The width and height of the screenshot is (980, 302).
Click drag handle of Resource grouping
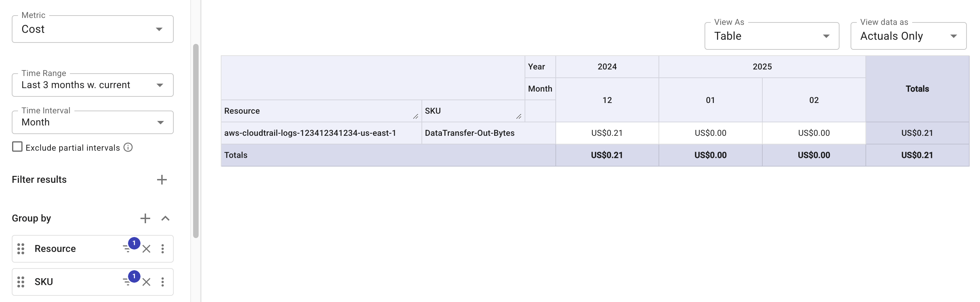[21, 249]
